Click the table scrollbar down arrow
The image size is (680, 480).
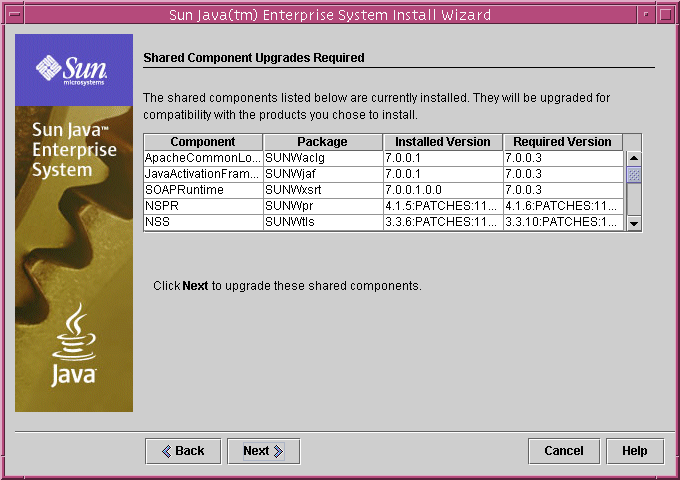634,223
